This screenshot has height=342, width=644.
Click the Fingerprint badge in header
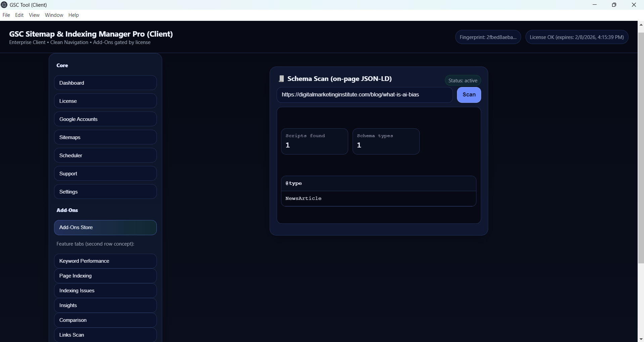(488, 37)
